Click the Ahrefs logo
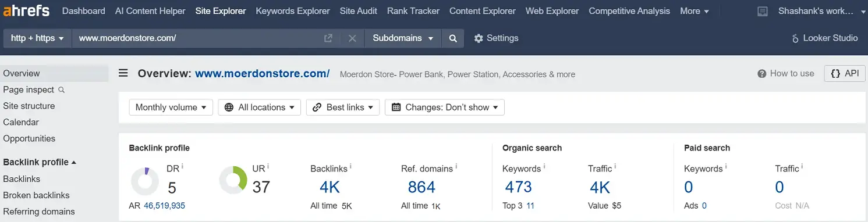 pyautogui.click(x=26, y=10)
